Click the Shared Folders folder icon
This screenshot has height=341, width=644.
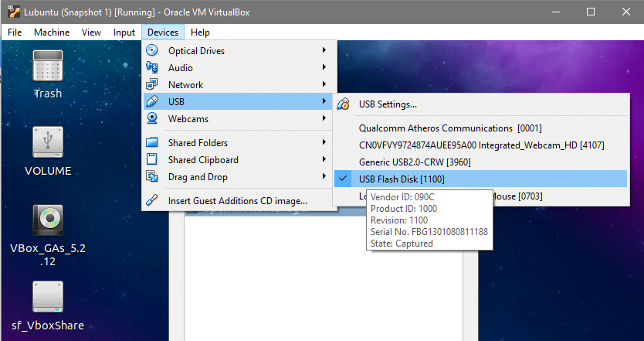pos(152,143)
